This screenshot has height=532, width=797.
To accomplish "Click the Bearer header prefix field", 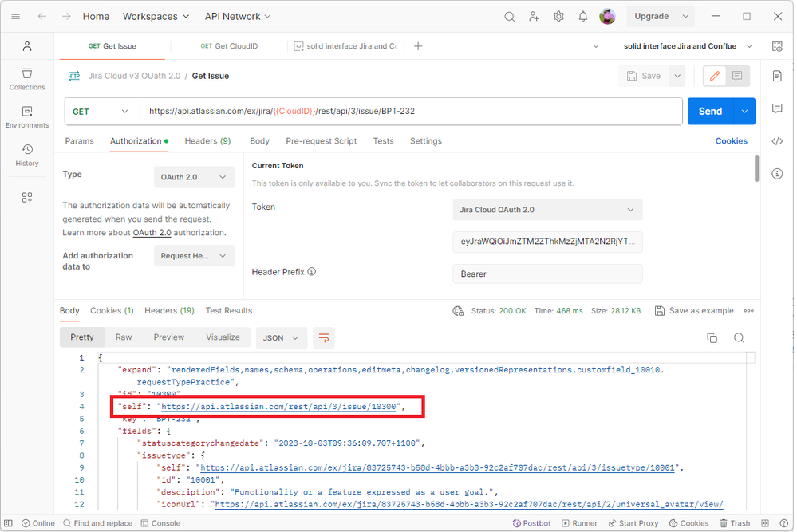I will click(547, 274).
